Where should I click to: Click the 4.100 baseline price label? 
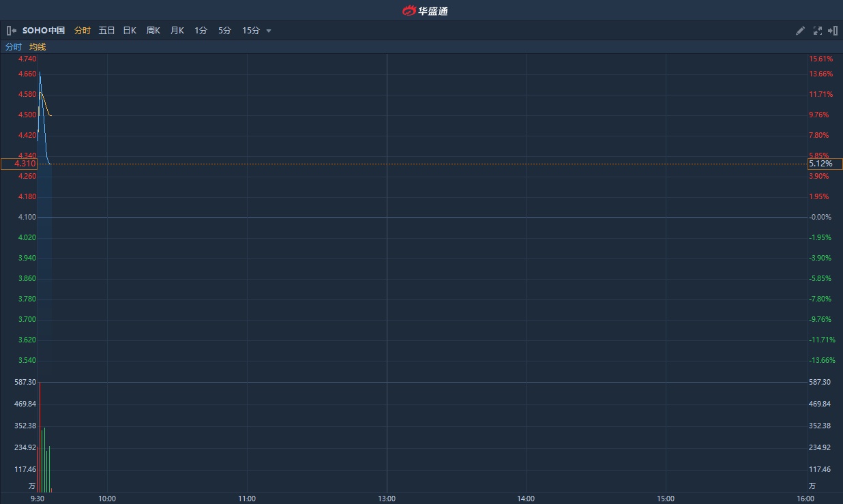[x=27, y=217]
